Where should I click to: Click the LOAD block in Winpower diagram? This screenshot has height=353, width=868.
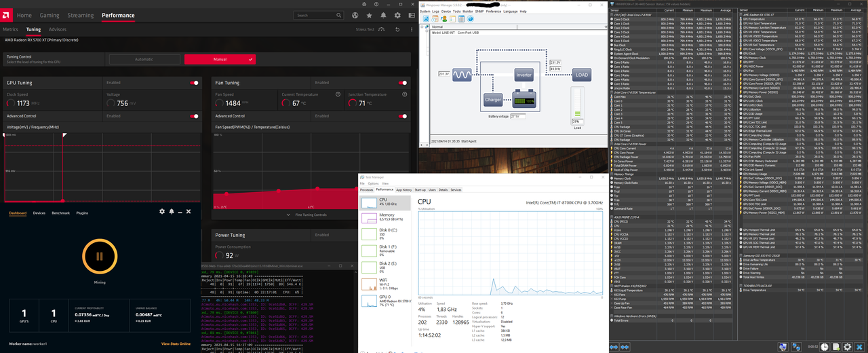coord(581,75)
